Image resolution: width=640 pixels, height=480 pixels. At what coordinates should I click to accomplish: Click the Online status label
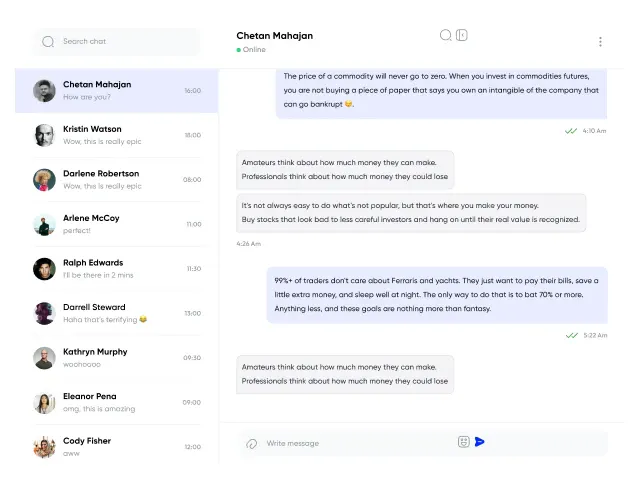(x=254, y=49)
